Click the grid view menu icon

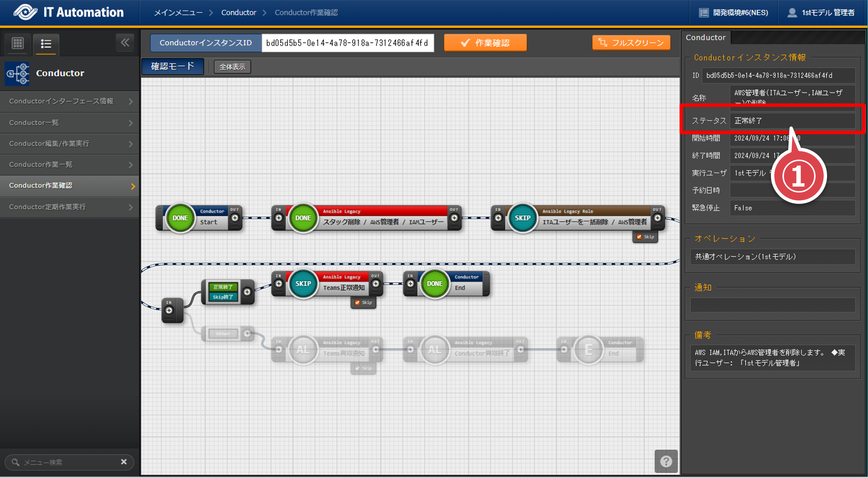coord(18,43)
